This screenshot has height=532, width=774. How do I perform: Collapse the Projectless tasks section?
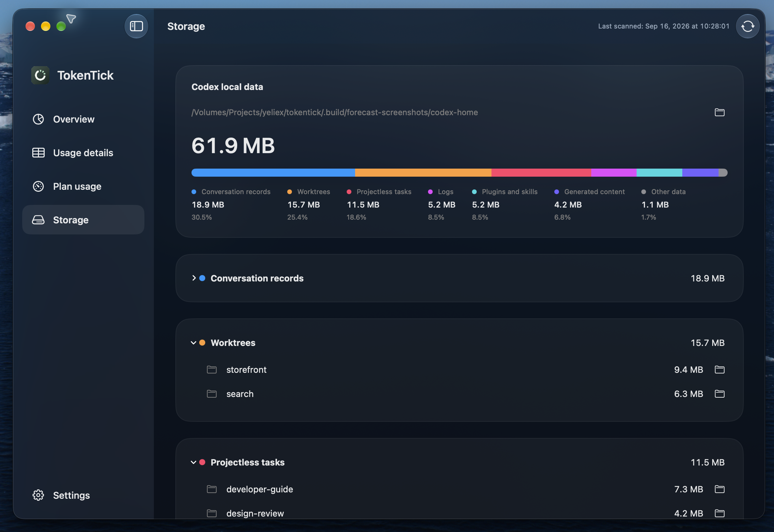(193, 462)
